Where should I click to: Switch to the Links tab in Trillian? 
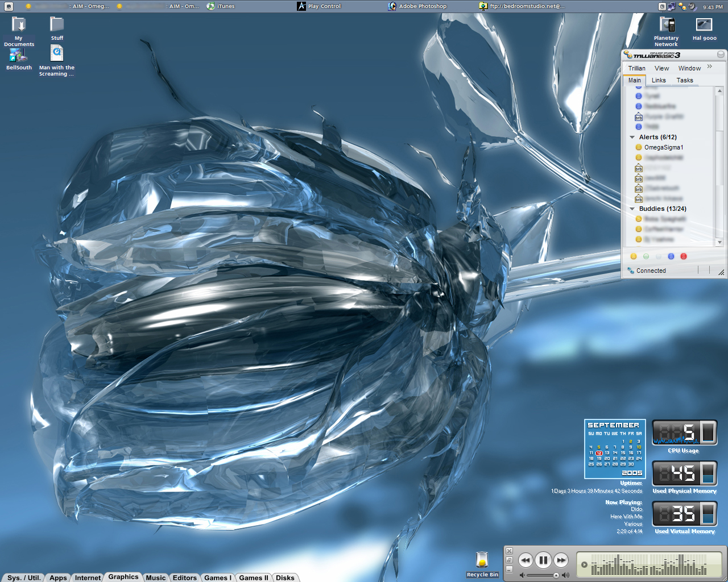click(659, 80)
